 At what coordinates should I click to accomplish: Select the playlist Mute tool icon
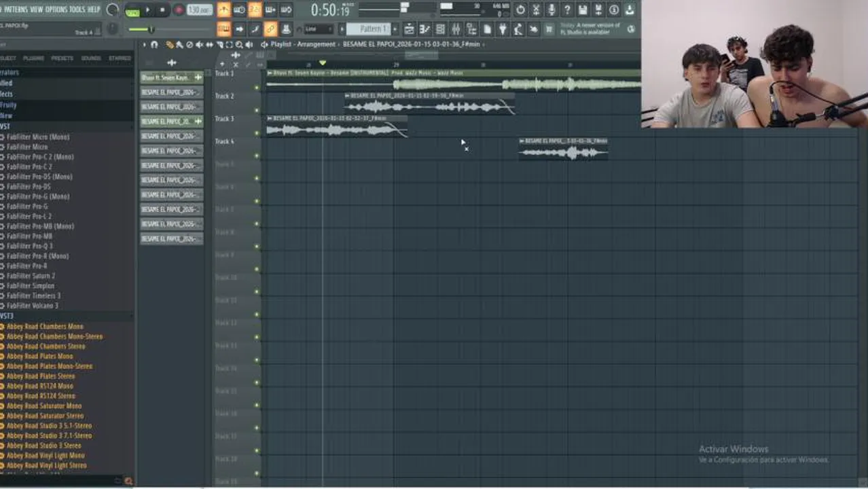pos(199,44)
